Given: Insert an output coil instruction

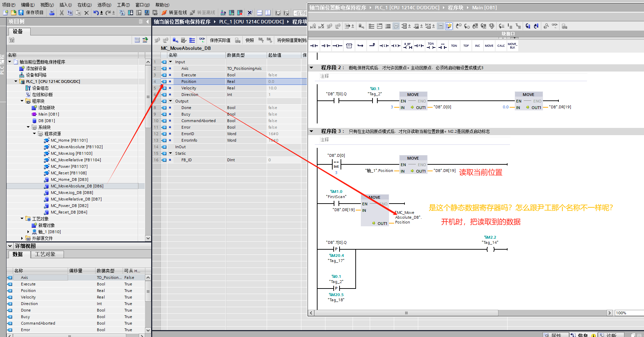Looking at the screenshot, I should [337, 46].
